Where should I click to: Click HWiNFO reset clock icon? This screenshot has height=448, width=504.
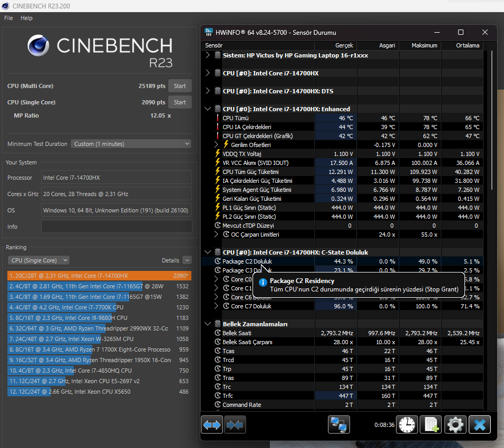(x=407, y=425)
